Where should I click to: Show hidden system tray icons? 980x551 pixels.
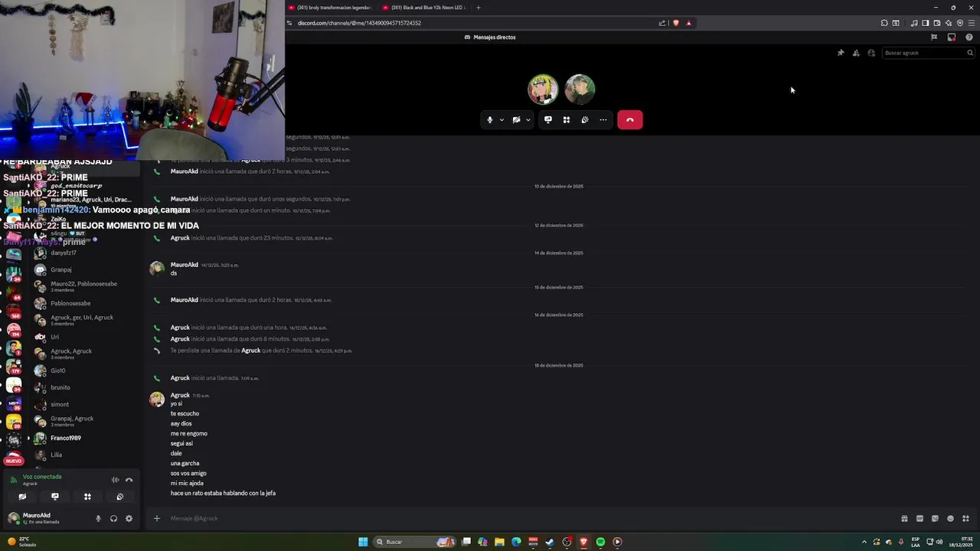(x=864, y=542)
